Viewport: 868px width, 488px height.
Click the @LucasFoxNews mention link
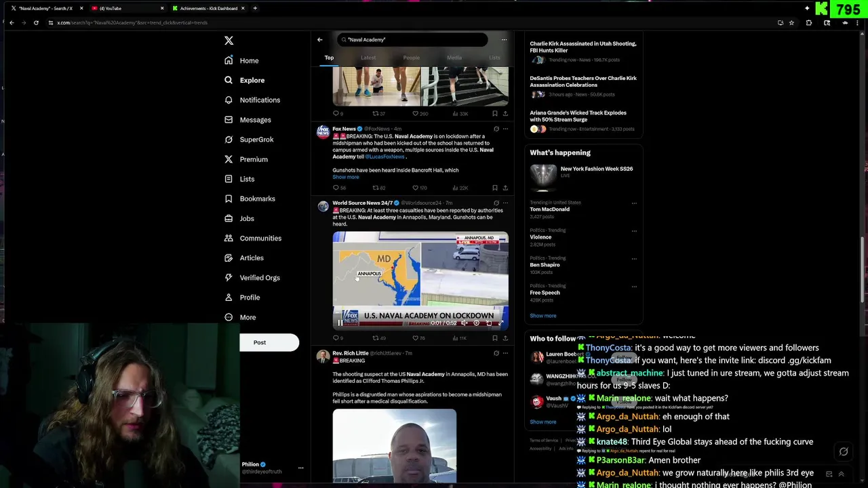tap(385, 157)
